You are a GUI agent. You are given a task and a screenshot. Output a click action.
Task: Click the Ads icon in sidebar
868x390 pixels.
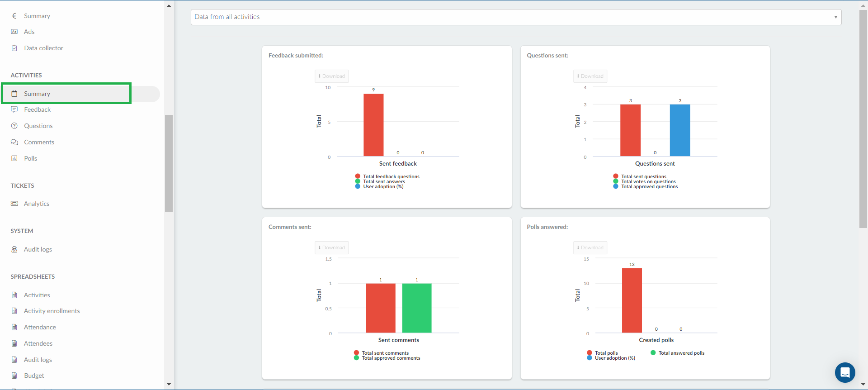pos(14,32)
